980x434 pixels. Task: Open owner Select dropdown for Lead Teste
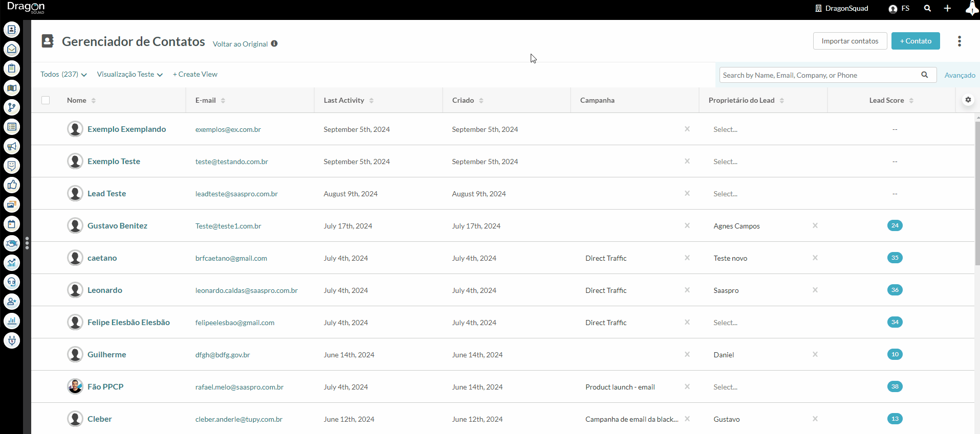[726, 194]
